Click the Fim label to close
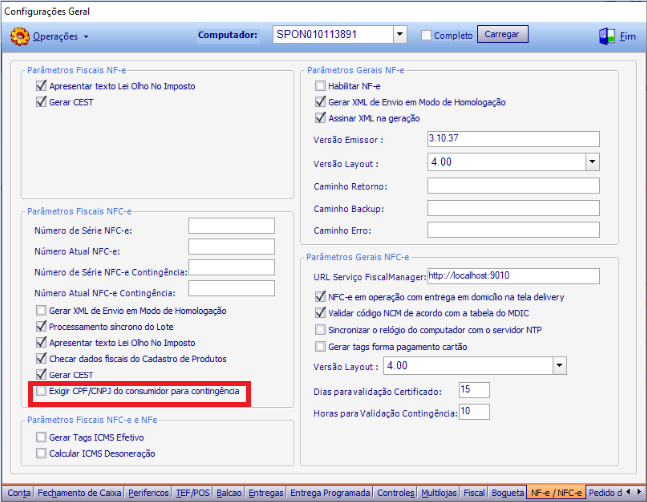 pyautogui.click(x=628, y=37)
